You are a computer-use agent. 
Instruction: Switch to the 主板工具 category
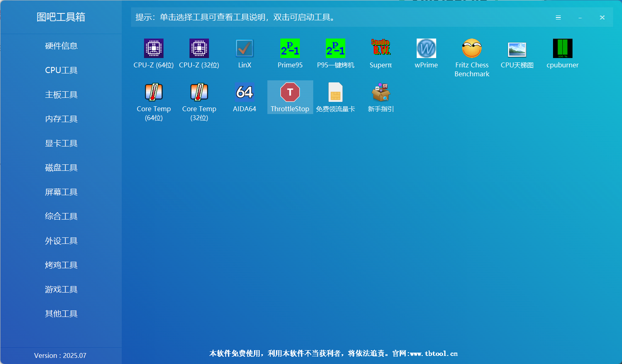click(61, 95)
